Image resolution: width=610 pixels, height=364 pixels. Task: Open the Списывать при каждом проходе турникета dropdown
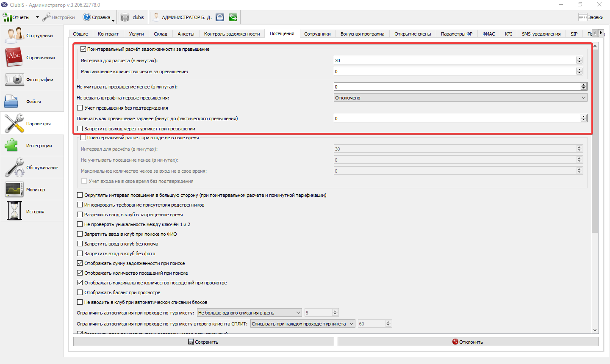point(303,324)
